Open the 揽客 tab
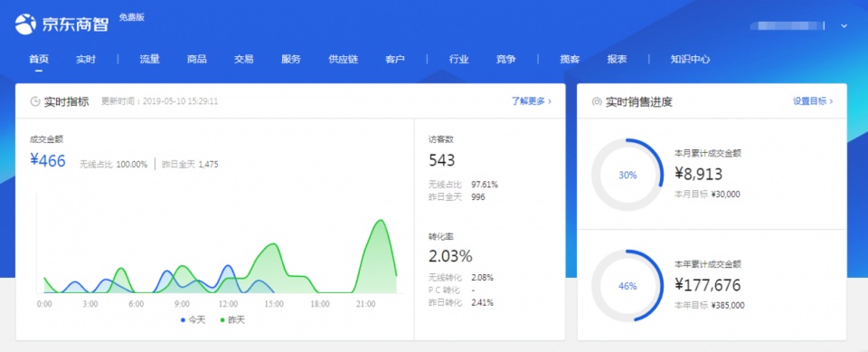Image resolution: width=868 pixels, height=352 pixels. 570,60
